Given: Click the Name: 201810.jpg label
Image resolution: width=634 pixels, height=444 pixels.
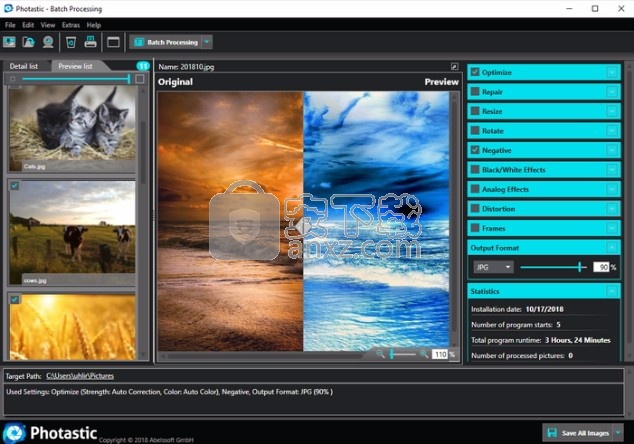Looking at the screenshot, I should pos(186,67).
